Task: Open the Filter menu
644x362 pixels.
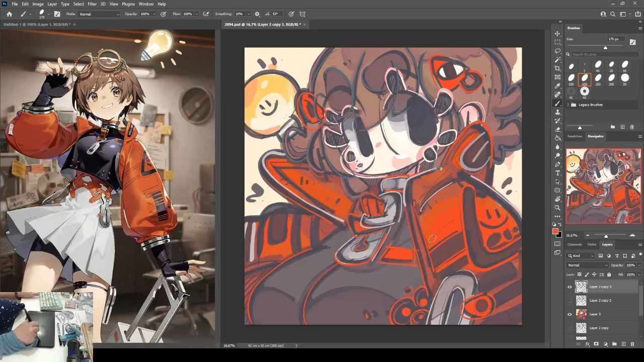Action: (92, 4)
